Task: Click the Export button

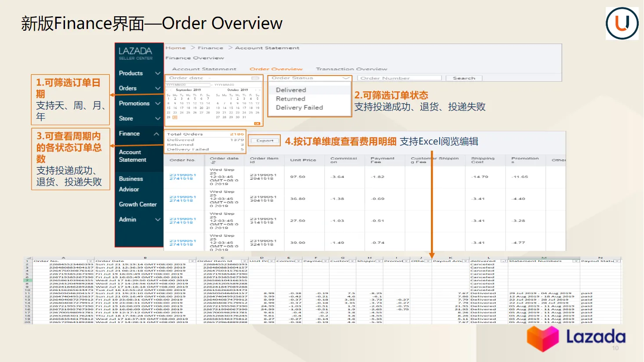Action: click(265, 141)
